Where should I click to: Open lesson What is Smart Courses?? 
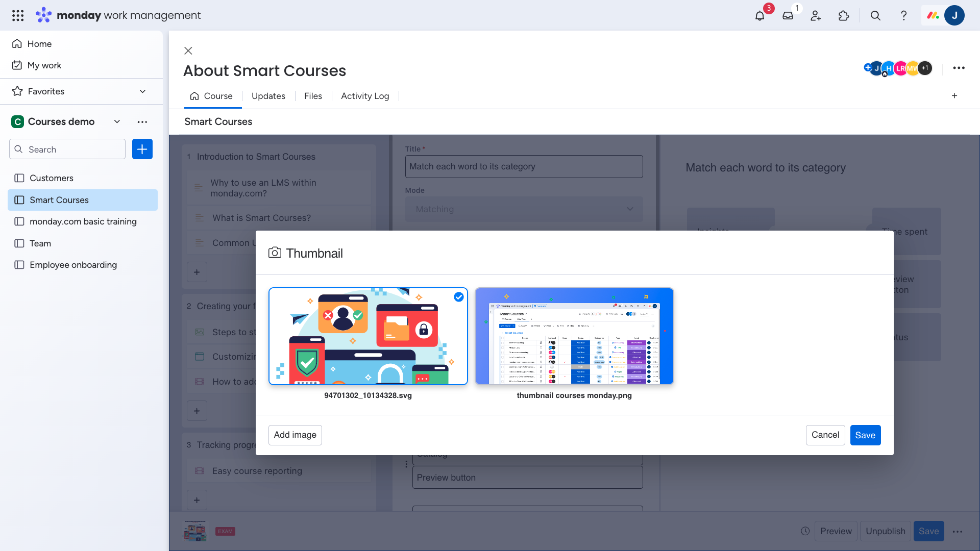tap(279, 218)
